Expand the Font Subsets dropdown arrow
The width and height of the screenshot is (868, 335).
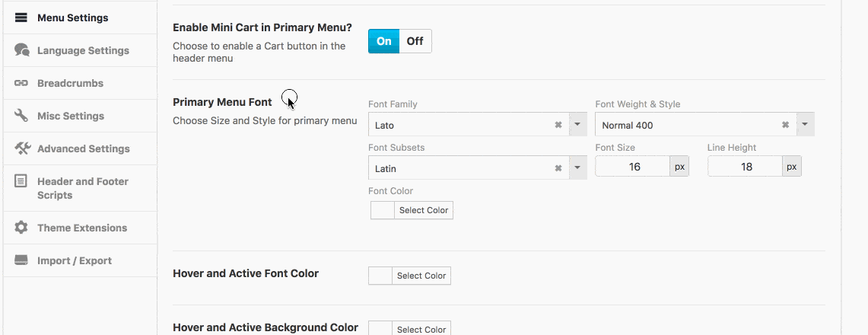click(x=577, y=168)
